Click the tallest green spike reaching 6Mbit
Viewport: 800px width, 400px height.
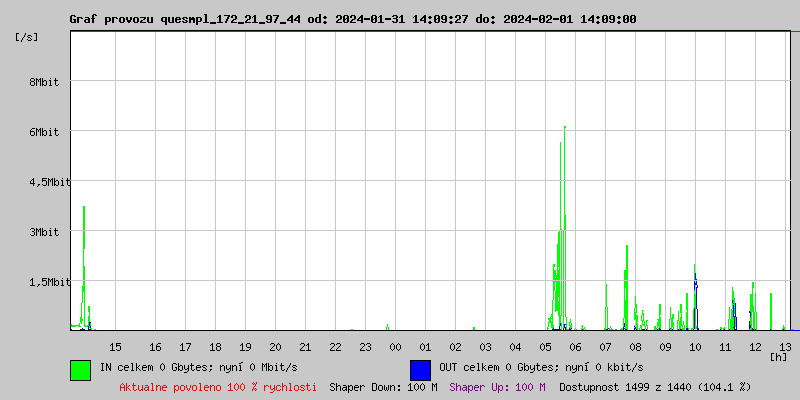[x=565, y=130]
